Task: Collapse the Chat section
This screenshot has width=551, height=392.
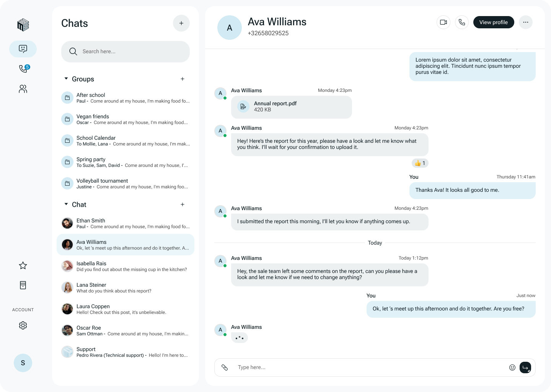Action: click(66, 204)
